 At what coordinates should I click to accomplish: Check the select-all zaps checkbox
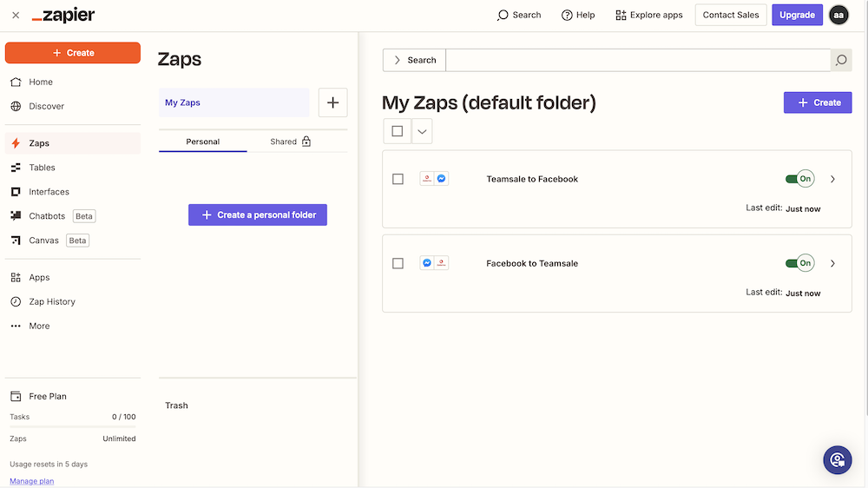click(x=398, y=131)
